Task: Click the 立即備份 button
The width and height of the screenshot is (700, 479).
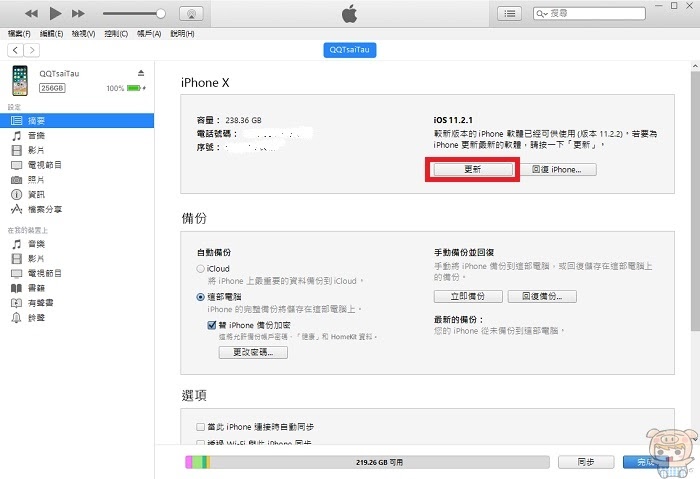Action: (x=468, y=296)
